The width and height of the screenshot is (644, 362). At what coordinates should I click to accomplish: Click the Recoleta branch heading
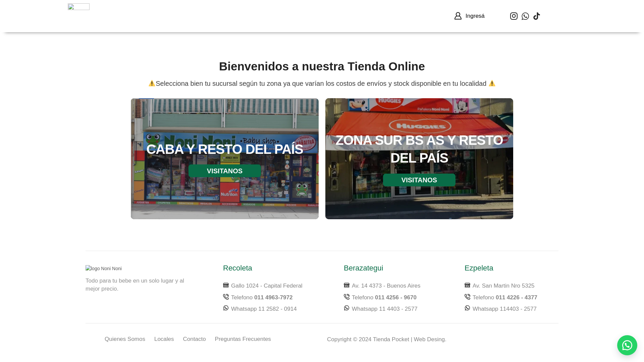[237, 268]
